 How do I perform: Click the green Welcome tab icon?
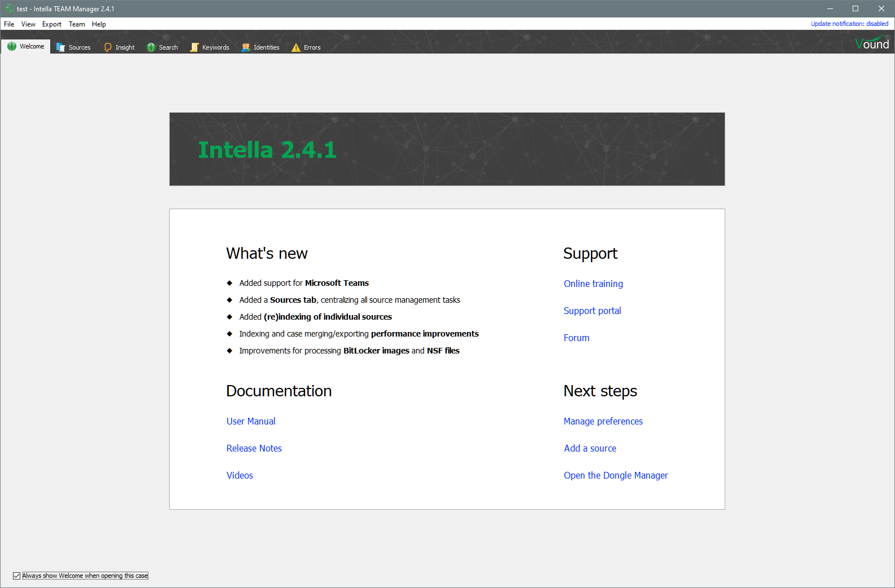click(12, 47)
